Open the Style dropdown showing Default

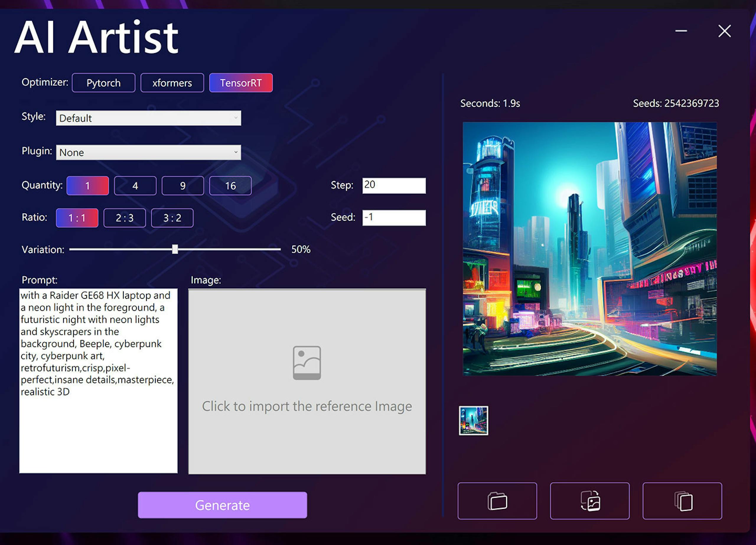coord(148,118)
